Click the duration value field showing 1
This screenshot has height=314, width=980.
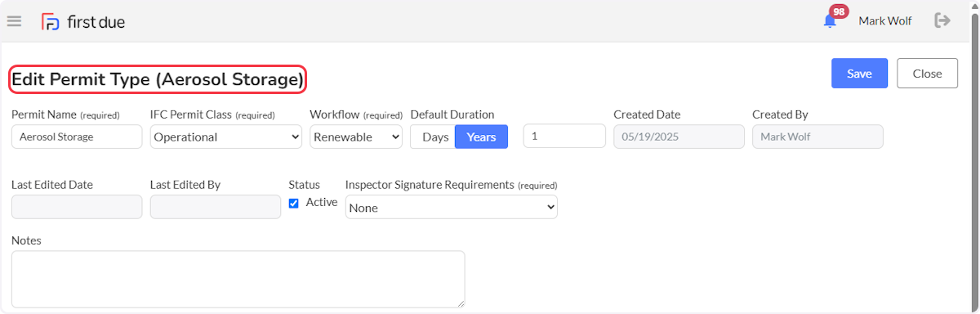coord(564,137)
